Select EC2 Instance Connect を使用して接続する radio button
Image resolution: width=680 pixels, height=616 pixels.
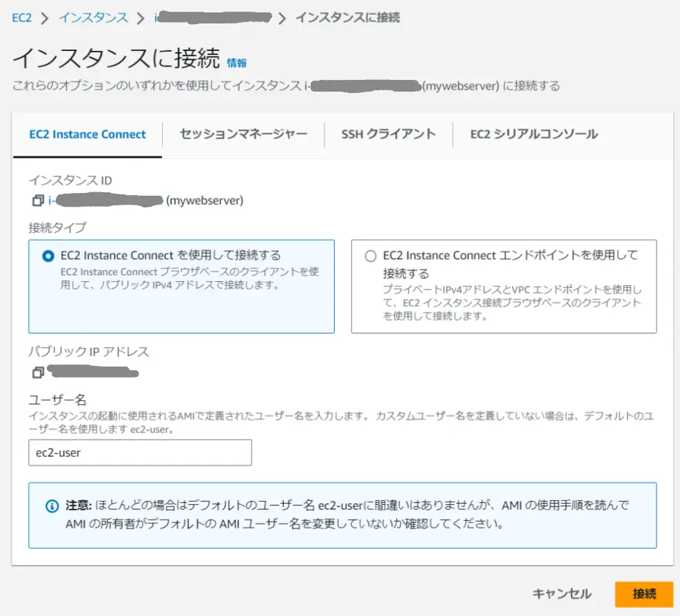(48, 256)
